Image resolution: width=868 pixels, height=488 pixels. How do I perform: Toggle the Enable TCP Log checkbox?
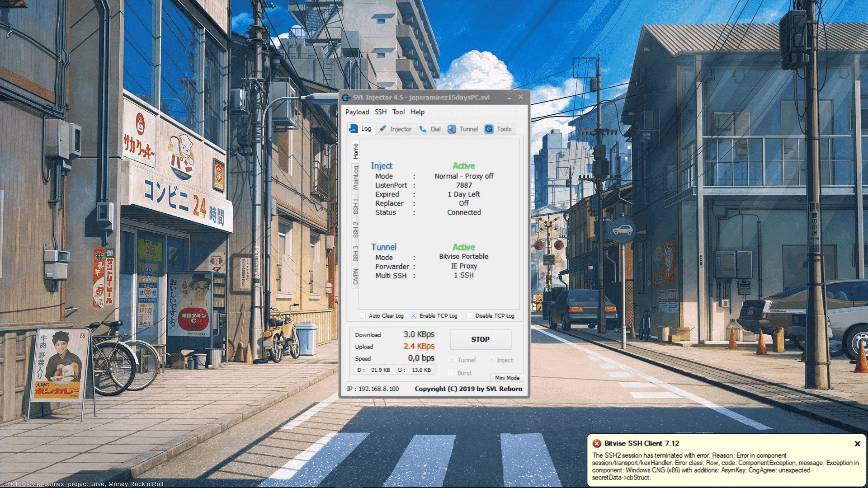413,316
